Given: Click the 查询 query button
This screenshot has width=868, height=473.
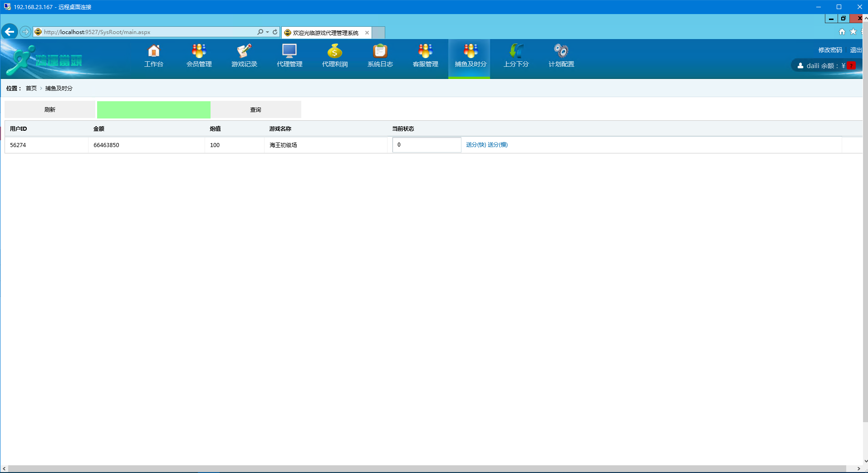Looking at the screenshot, I should click(255, 110).
